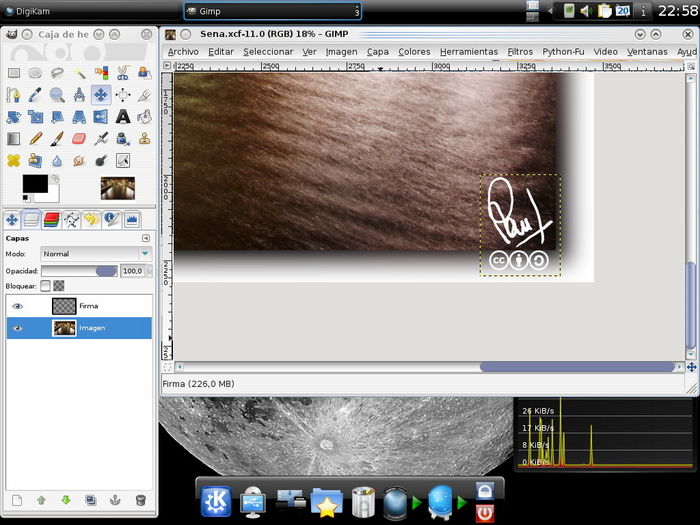The image size is (700, 525).
Task: Delete the selected layer
Action: 140,500
